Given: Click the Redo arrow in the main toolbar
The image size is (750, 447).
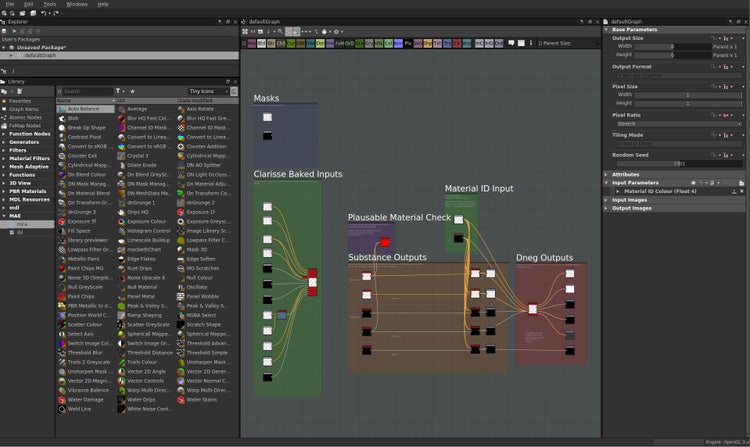Looking at the screenshot, I should 55,13.
